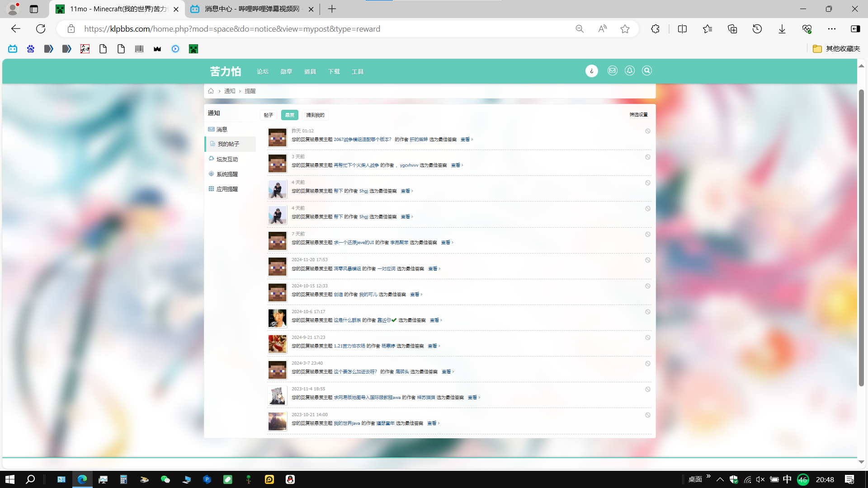
Task: Open the round user avatar in the site header
Action: point(591,71)
